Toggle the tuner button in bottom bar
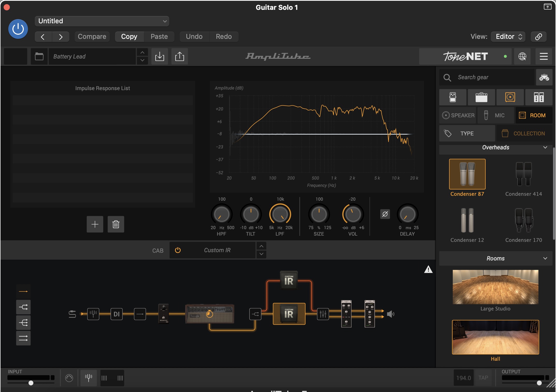Image resolution: width=556 pixels, height=392 pixels. coord(89,378)
